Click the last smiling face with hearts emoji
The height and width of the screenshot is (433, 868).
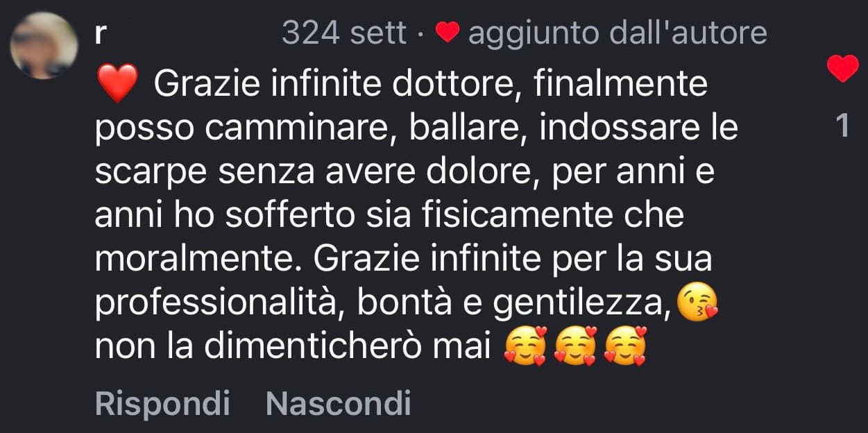(x=626, y=346)
